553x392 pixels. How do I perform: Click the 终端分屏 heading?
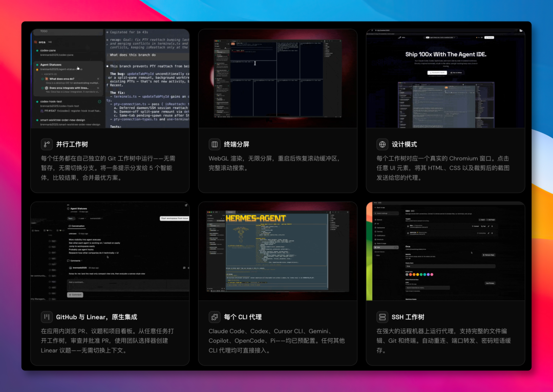pos(237,144)
